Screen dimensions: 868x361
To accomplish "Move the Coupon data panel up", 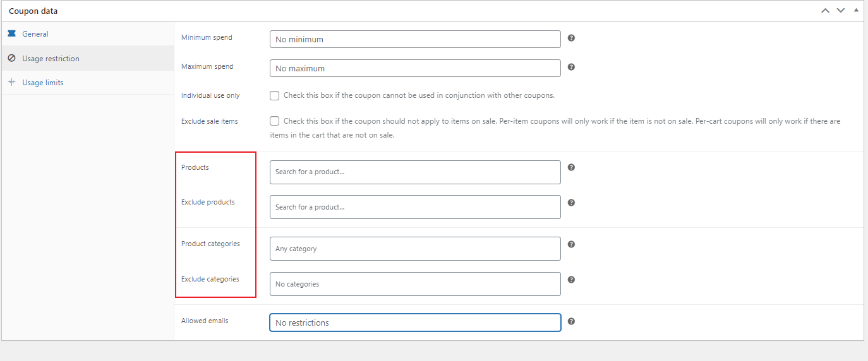I will pyautogui.click(x=825, y=11).
